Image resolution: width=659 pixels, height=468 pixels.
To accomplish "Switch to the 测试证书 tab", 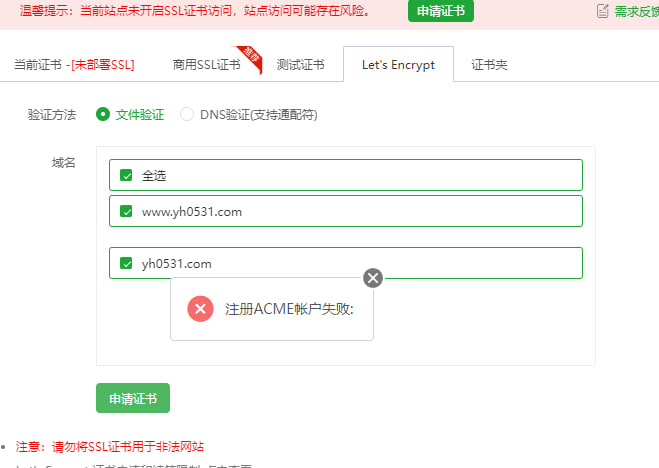I will [301, 65].
